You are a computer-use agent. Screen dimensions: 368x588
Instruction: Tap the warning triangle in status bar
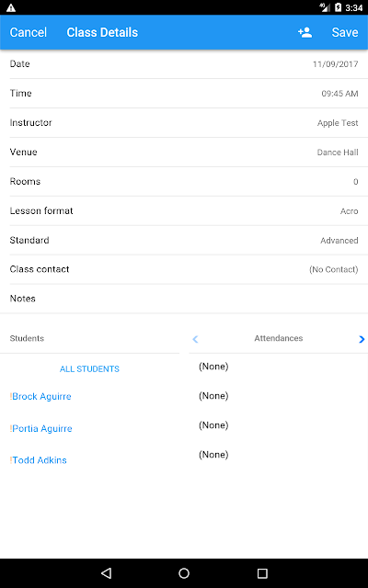coord(11,7)
